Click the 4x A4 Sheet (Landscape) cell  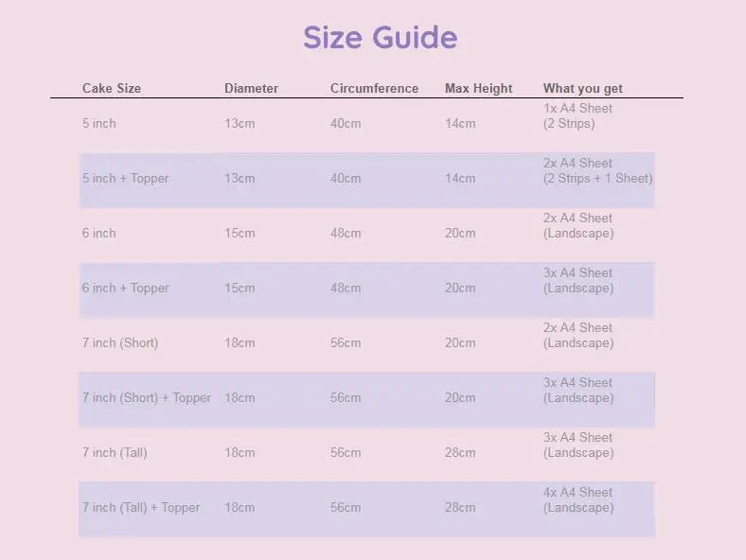(577, 500)
